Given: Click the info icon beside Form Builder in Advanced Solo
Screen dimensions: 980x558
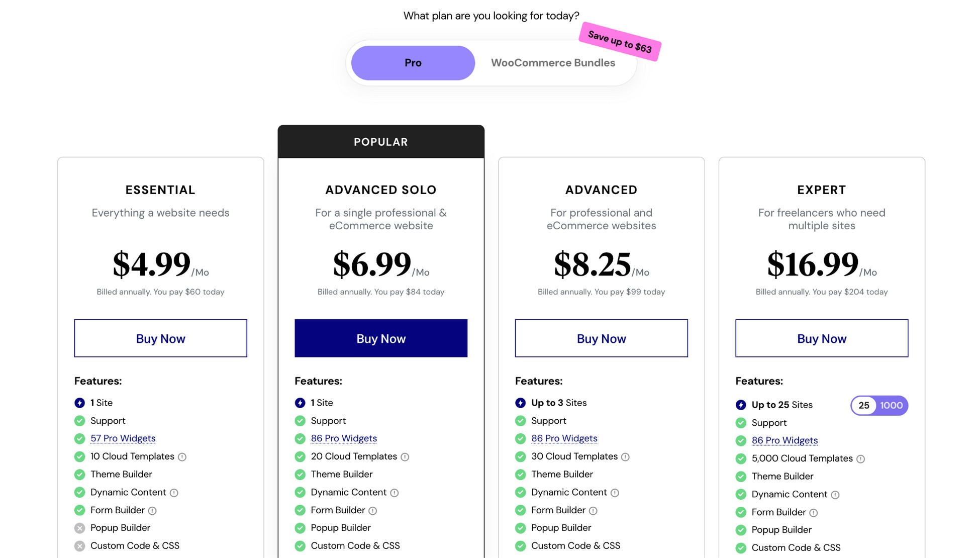Looking at the screenshot, I should click(372, 510).
